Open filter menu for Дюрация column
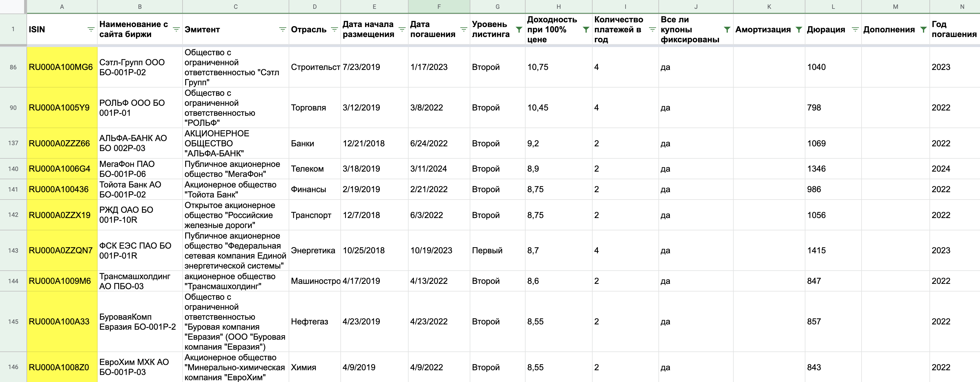Viewport: 980px width, 382px height. (855, 29)
